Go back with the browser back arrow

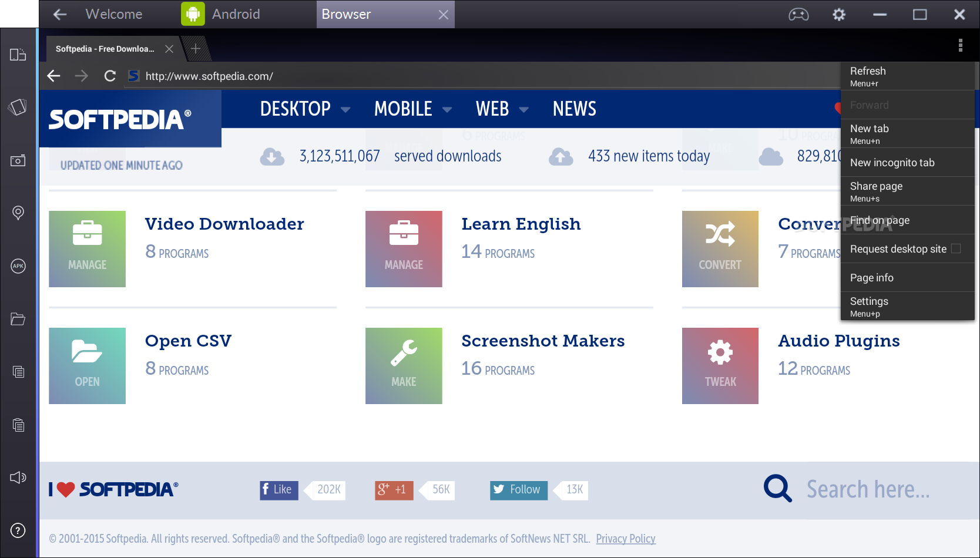(54, 76)
